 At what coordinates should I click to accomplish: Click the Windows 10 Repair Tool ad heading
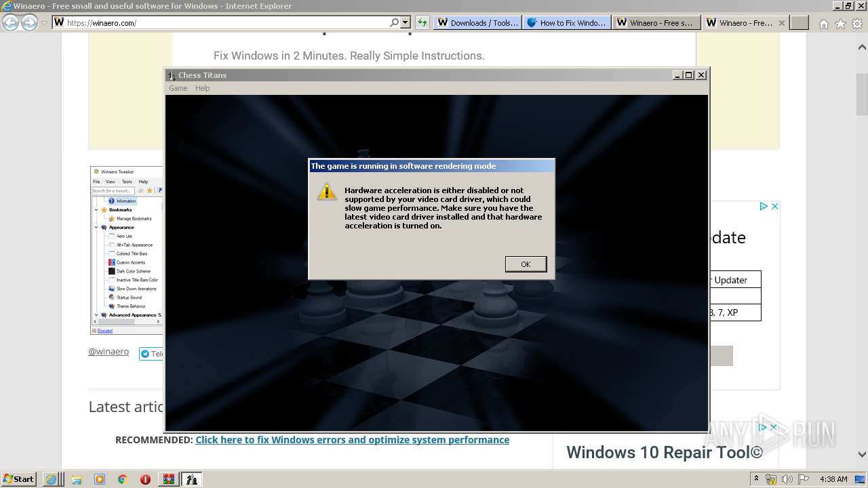tap(665, 452)
